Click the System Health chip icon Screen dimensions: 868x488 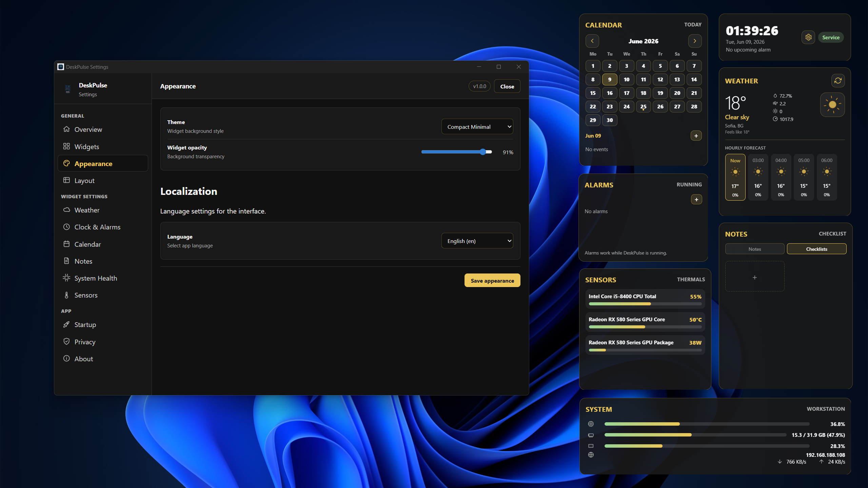pyautogui.click(x=66, y=278)
